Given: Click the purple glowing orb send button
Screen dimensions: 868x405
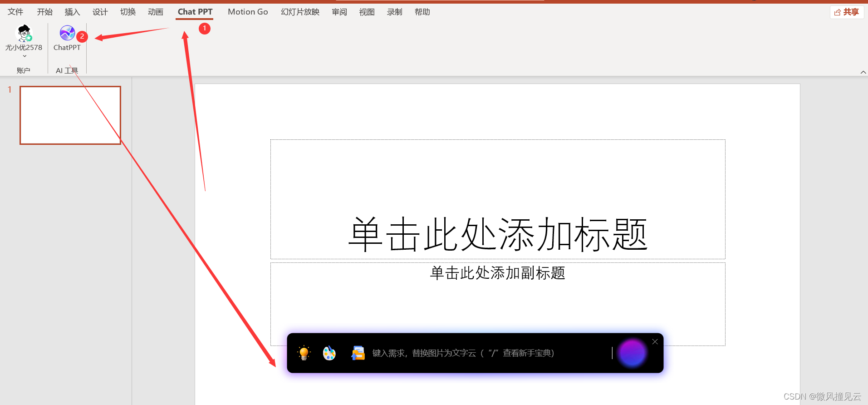Looking at the screenshot, I should pos(632,353).
